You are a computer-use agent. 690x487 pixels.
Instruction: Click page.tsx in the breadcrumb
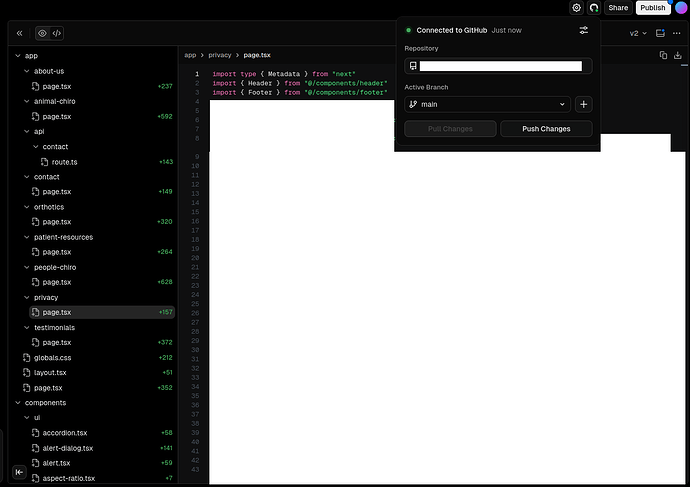[x=257, y=55]
